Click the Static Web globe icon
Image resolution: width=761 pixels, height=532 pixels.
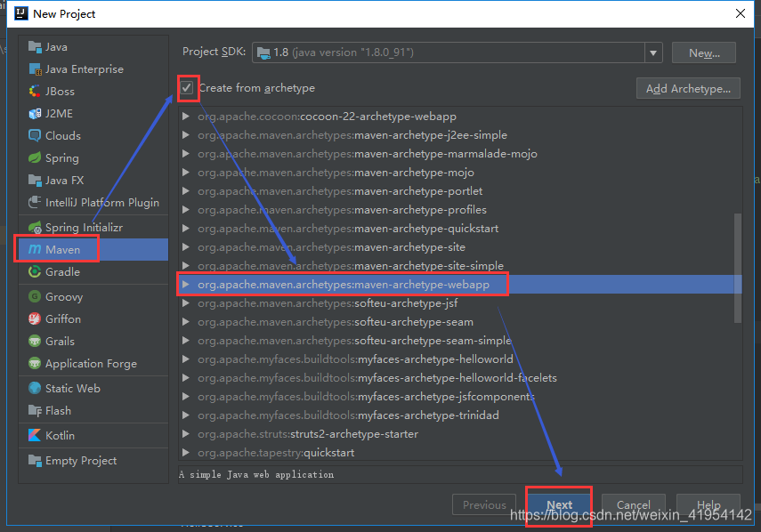35,388
